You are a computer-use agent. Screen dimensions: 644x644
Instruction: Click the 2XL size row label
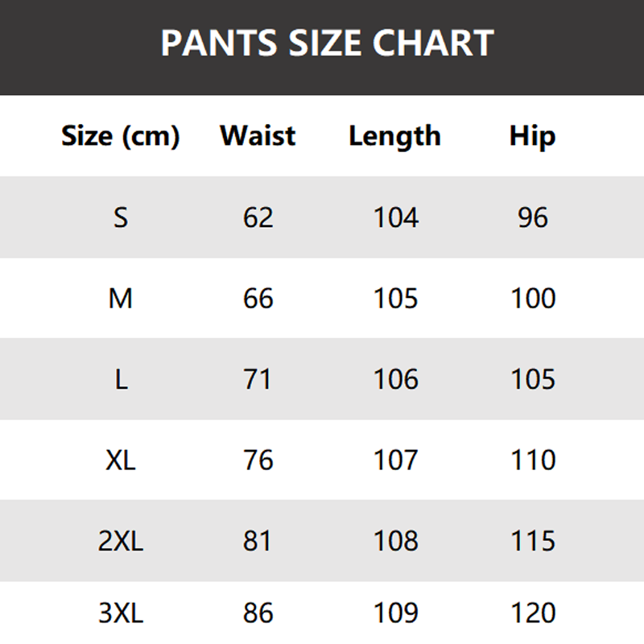tap(120, 541)
